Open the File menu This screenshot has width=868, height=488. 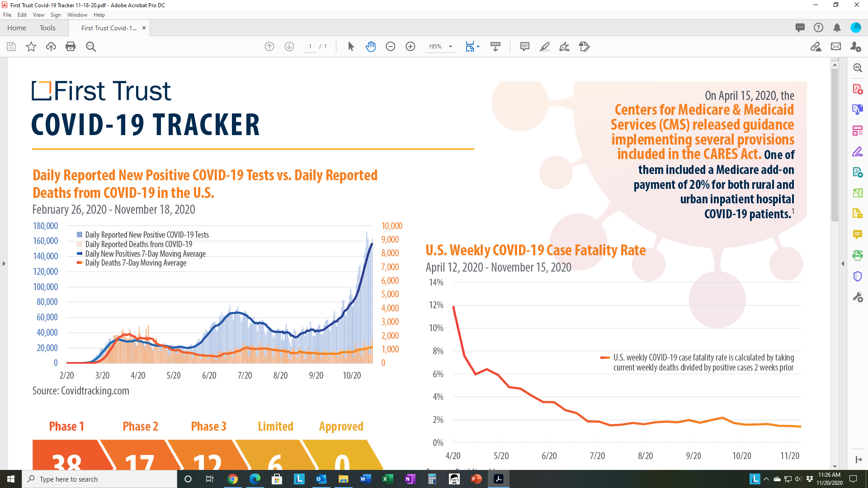(7, 15)
